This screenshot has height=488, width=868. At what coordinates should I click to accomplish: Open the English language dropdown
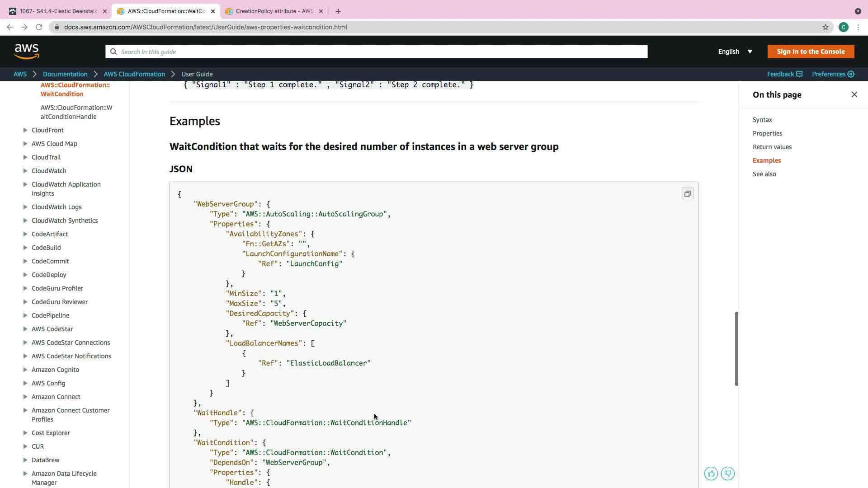735,52
